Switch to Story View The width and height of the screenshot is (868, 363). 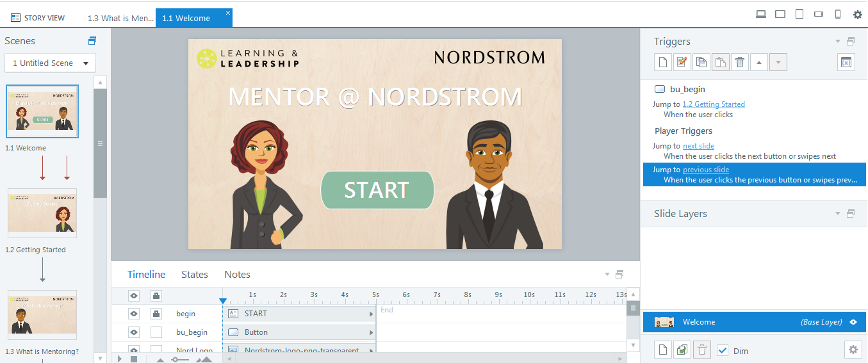pyautogui.click(x=38, y=18)
